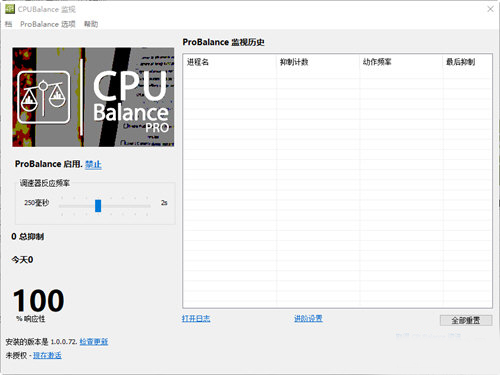Viewport: 500px width, 375px height.
Task: Click the 2s slider maximum label
Action: [x=164, y=203]
